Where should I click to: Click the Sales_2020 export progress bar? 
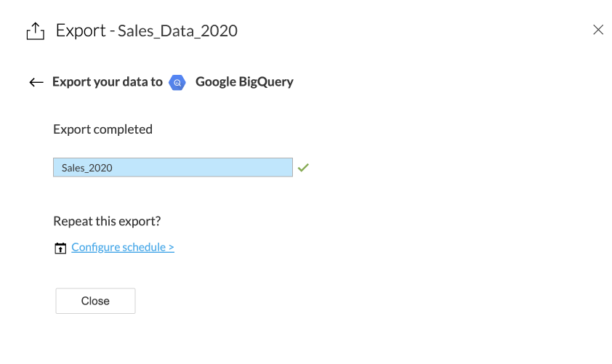[x=173, y=168]
